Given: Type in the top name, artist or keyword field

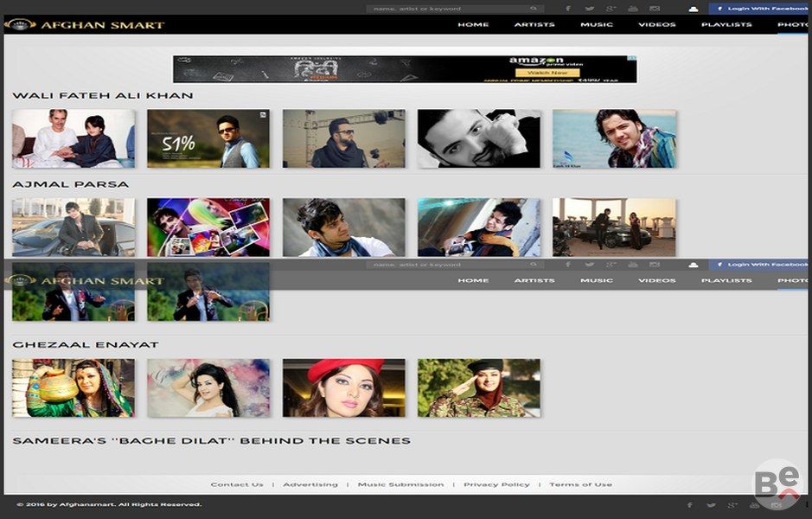Looking at the screenshot, I should pos(445,9).
